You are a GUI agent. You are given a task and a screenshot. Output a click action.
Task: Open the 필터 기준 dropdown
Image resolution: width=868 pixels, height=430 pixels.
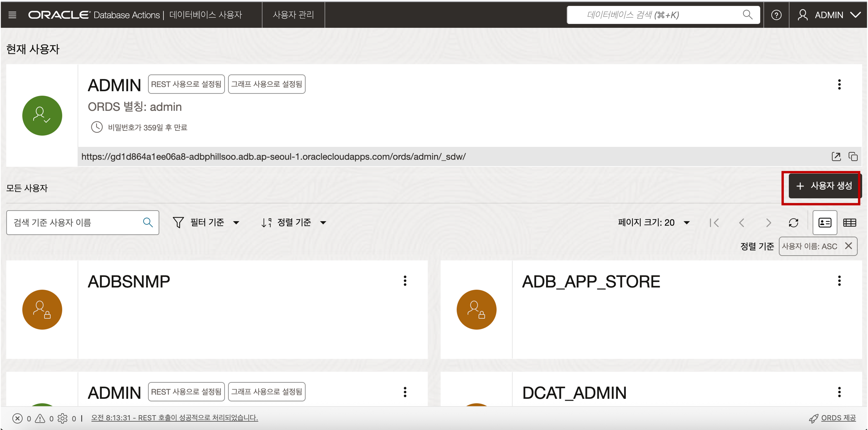pyautogui.click(x=206, y=223)
